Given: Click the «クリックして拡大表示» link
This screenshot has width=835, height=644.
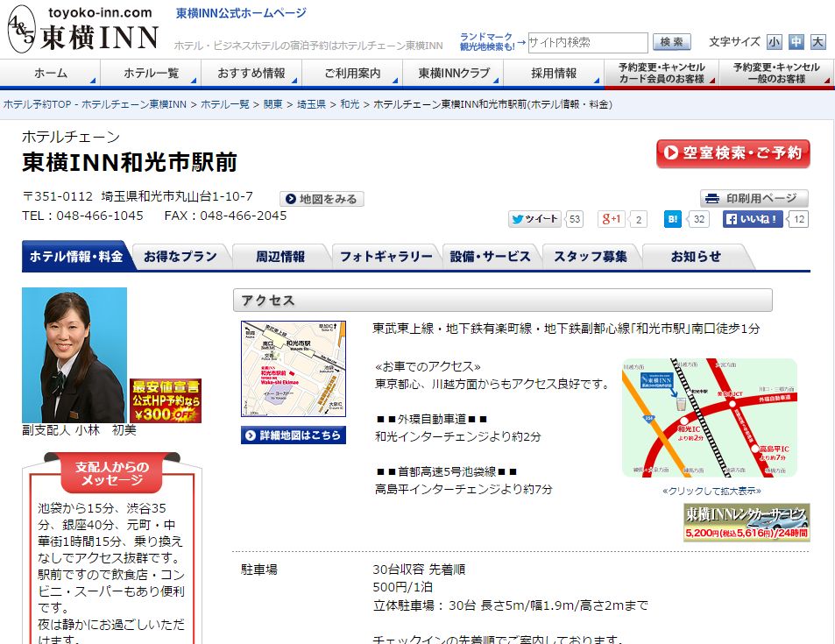Looking at the screenshot, I should tap(712, 492).
